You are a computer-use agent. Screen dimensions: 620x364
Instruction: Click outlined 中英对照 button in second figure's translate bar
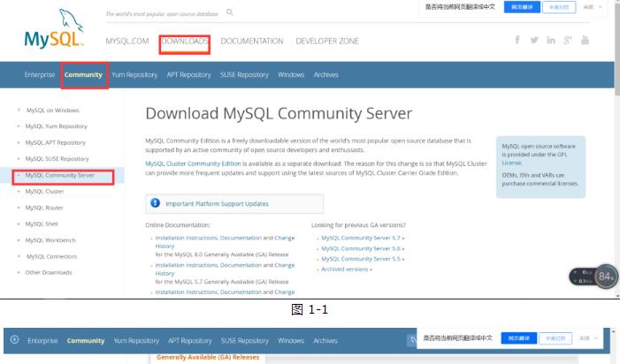coord(555,338)
